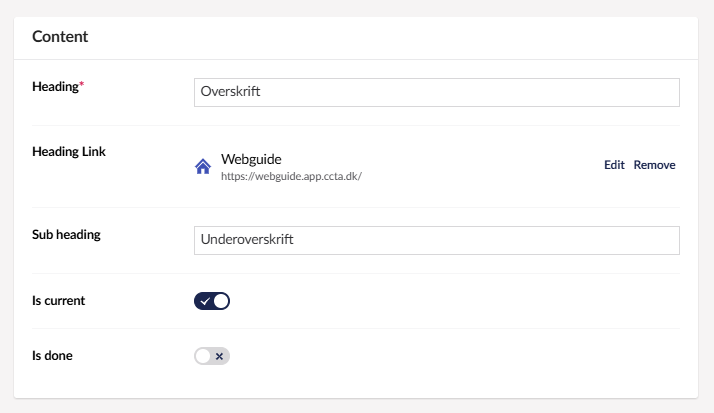Screen dimensions: 714x413
Task: Click the checkmark inside Is current switch
Action: 204,301
